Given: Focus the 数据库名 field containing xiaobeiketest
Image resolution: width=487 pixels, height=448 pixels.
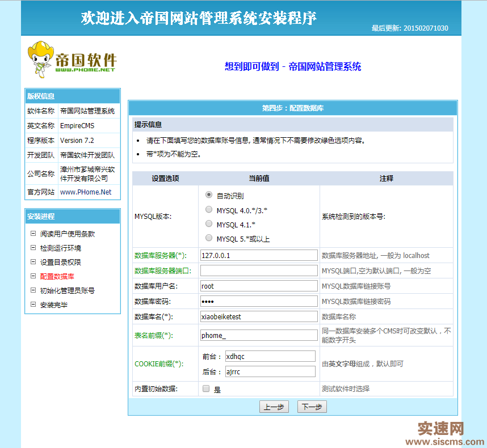Looking at the screenshot, I should pos(259,316).
